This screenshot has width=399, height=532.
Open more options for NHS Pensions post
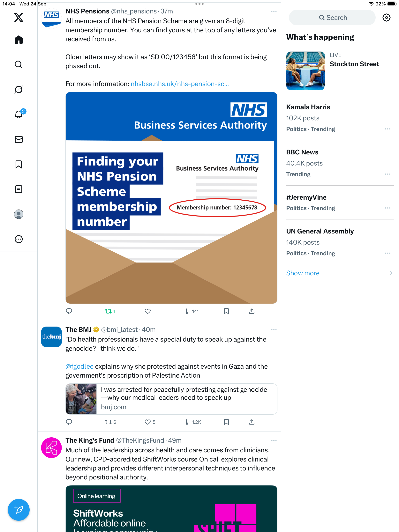coord(274,11)
